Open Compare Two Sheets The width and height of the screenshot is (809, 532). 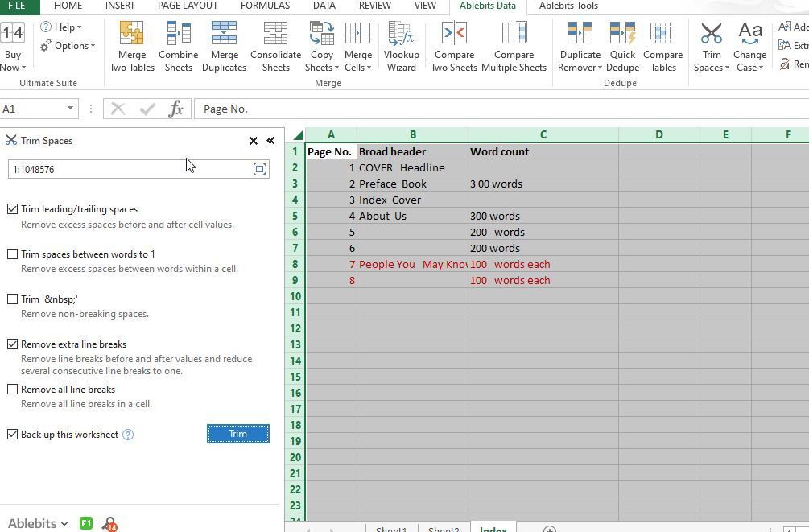453,45
